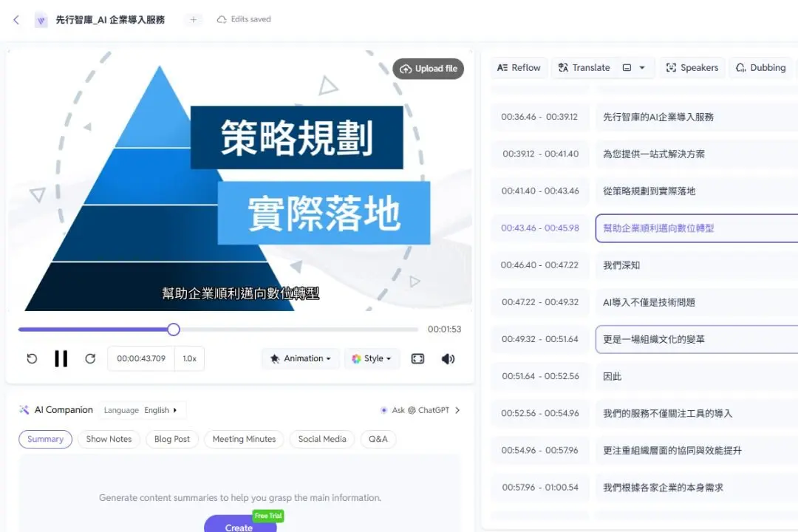
Task: Edit subtitle 先行智庫的AI企業導入服務
Action: (697, 117)
